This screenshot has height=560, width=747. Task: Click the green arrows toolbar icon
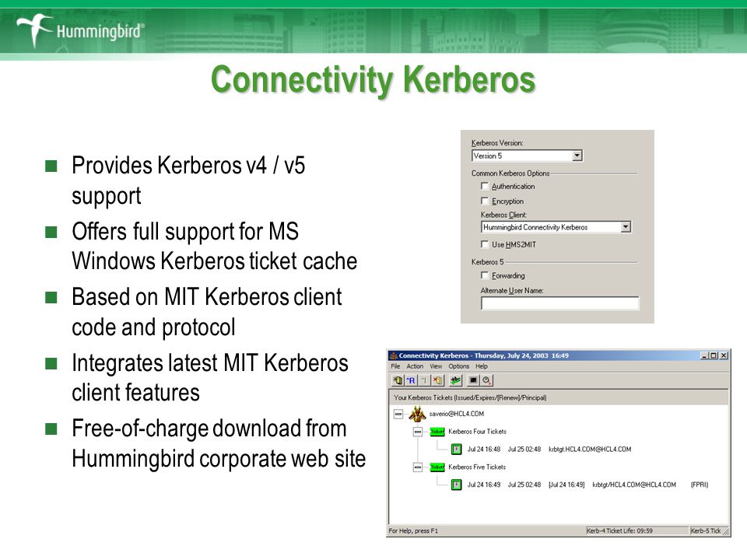456,380
